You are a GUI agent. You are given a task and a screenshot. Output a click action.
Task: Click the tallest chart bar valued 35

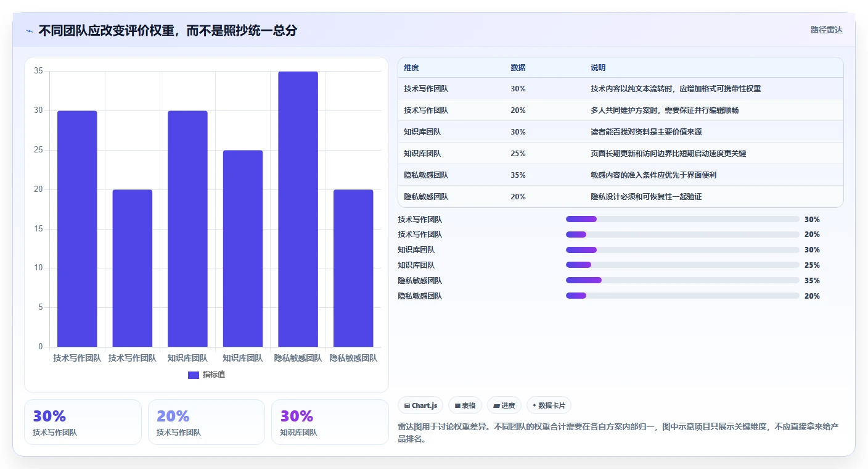[x=298, y=209]
